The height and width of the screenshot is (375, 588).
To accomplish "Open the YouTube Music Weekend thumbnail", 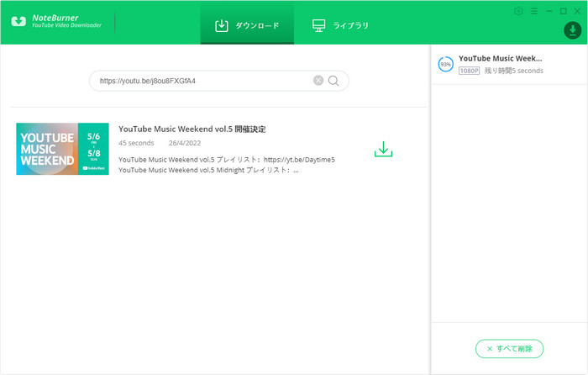I will point(63,149).
